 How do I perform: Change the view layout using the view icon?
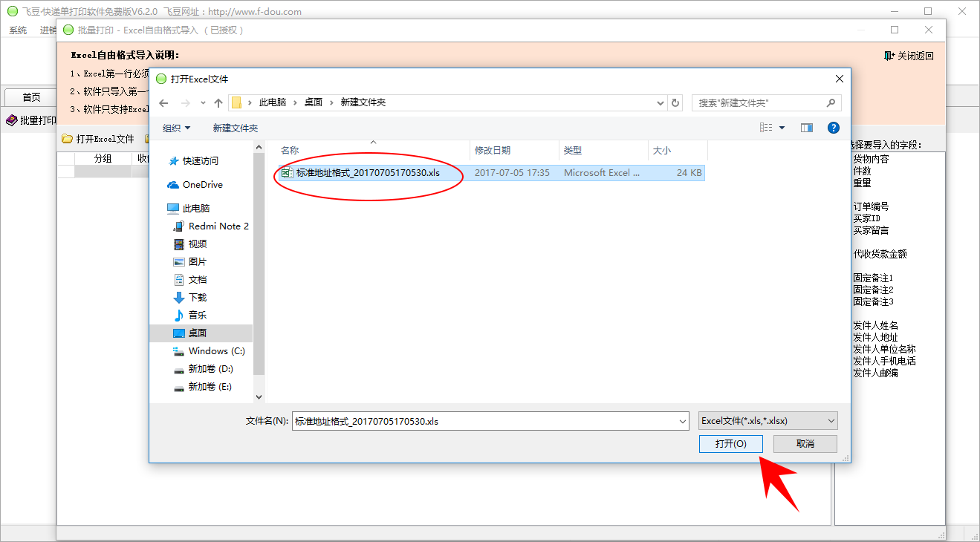(766, 128)
